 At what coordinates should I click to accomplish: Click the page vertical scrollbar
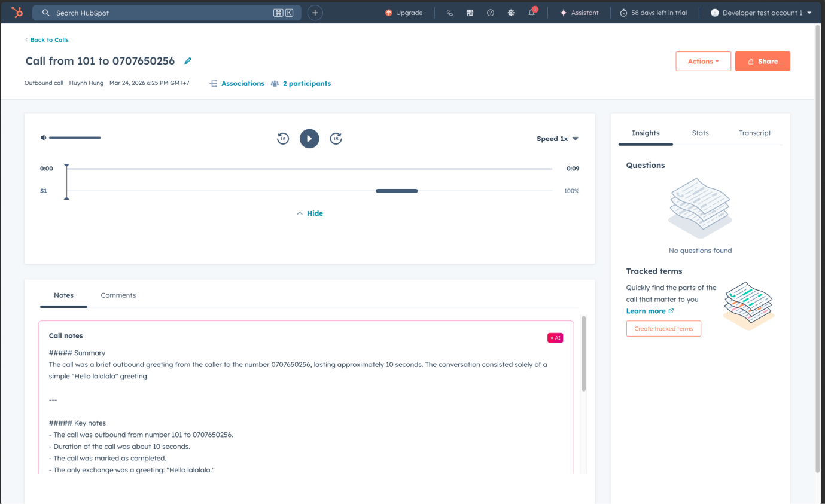point(818,248)
